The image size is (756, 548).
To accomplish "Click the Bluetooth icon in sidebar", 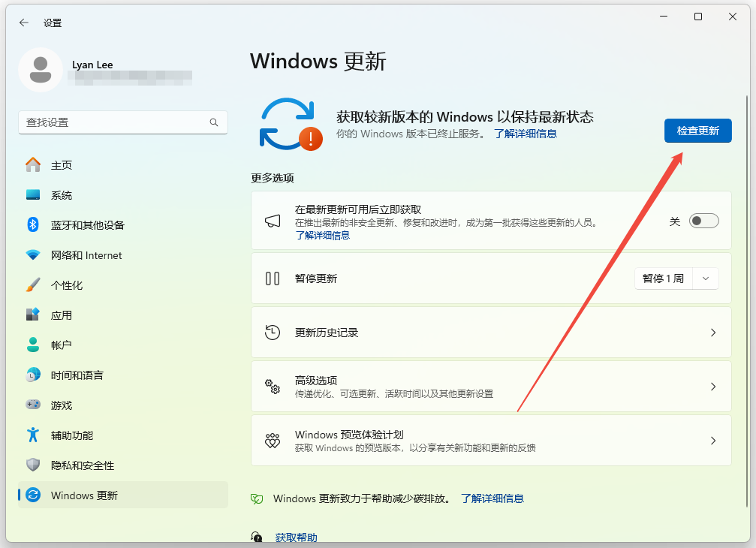I will click(33, 224).
